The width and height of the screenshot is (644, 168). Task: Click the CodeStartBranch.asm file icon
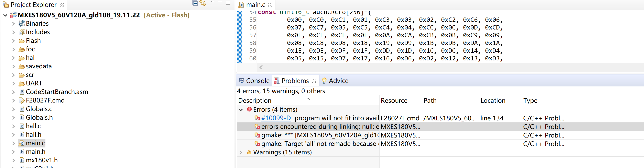coord(22,92)
